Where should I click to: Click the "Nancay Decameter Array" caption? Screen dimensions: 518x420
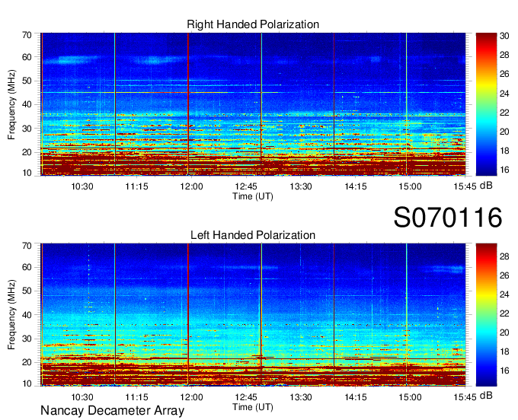(112, 411)
